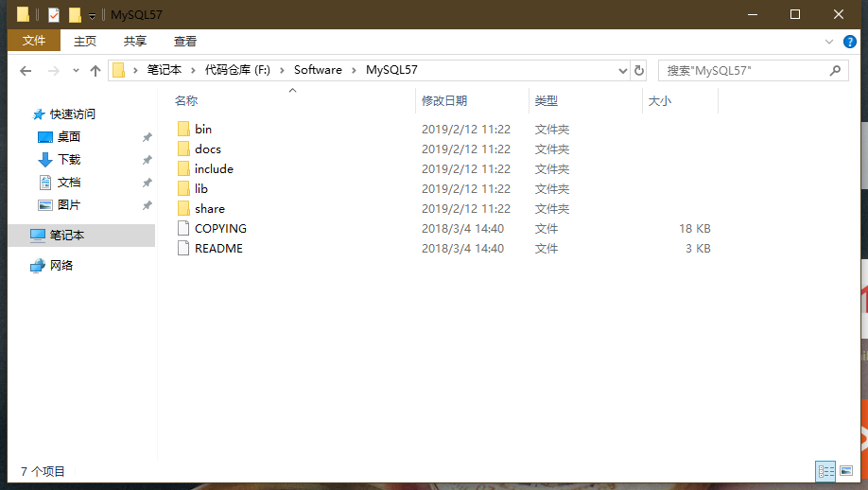Click the README file name
This screenshot has height=490, width=868.
pyautogui.click(x=218, y=249)
